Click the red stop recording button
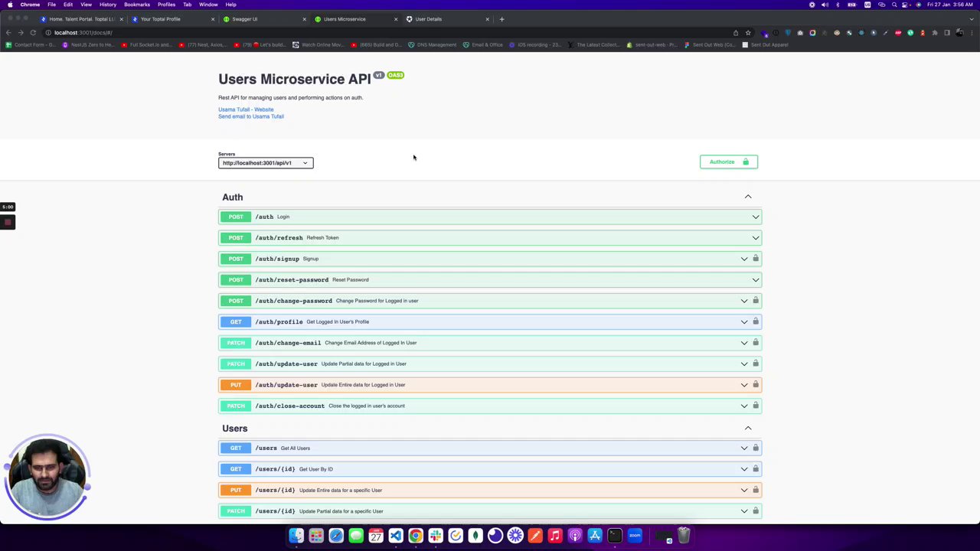The width and height of the screenshot is (980, 551). pos(8,223)
